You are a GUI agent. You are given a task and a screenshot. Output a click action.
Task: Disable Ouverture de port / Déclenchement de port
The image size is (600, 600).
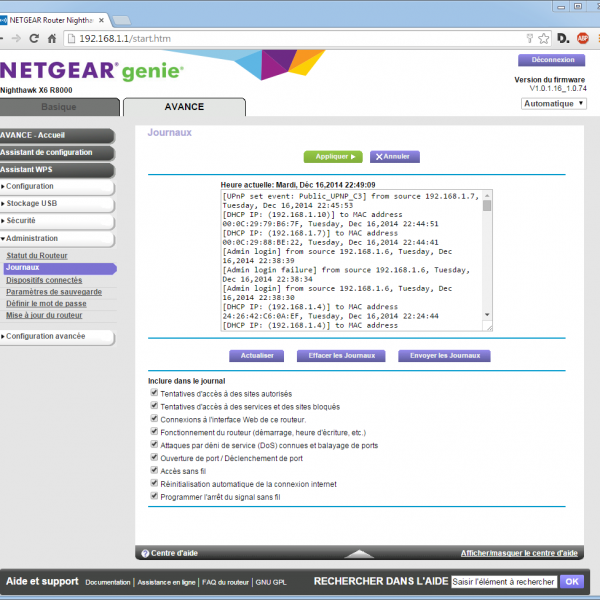point(154,457)
